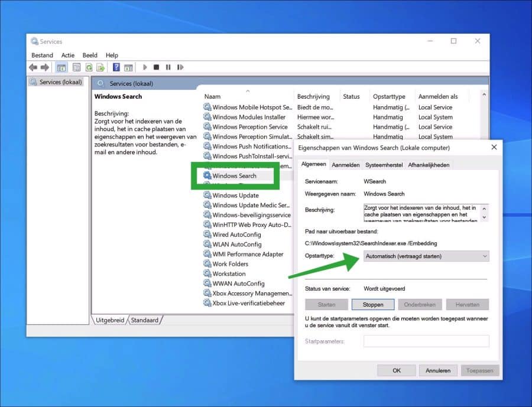The width and height of the screenshot is (532, 407).
Task: Close the Eigenschappen van Windows Search dialog
Action: pyautogui.click(x=494, y=147)
